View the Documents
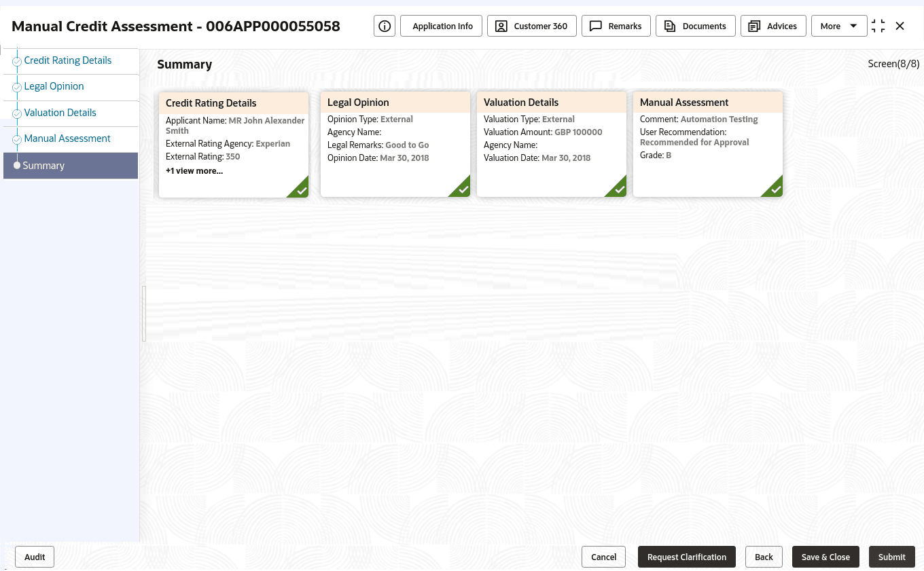 point(696,26)
